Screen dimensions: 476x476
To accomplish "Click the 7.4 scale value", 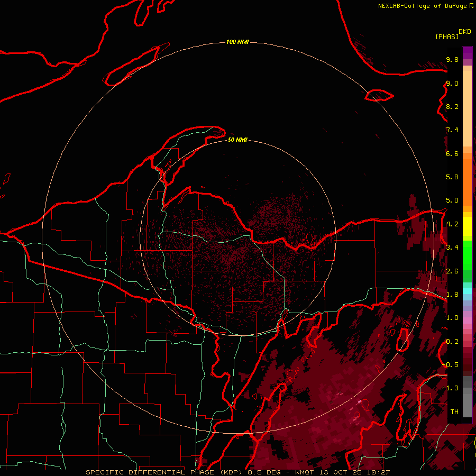I will pyautogui.click(x=452, y=130).
